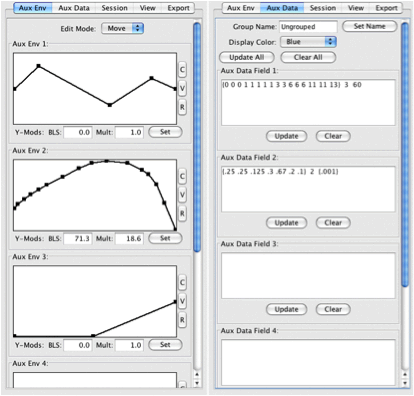Open the Display Color dropdown showing Blue

coord(308,42)
